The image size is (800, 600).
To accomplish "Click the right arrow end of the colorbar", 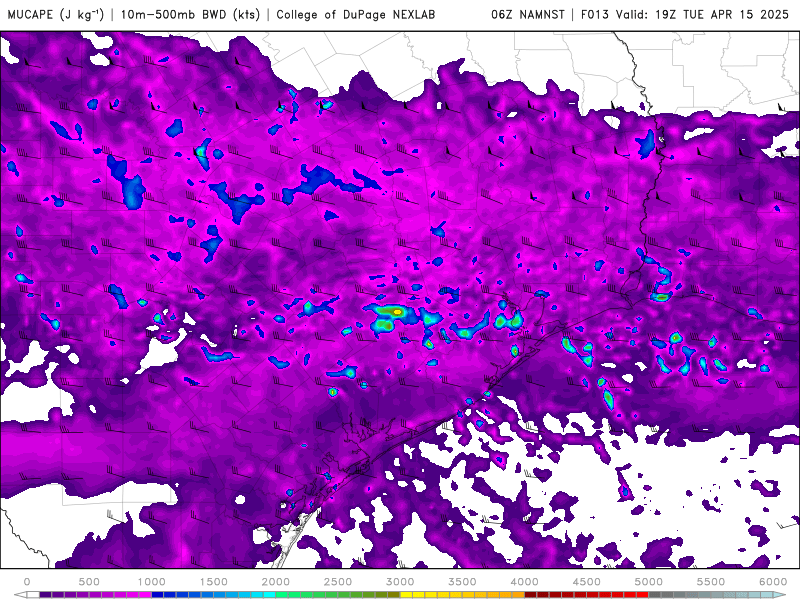I will [780, 595].
